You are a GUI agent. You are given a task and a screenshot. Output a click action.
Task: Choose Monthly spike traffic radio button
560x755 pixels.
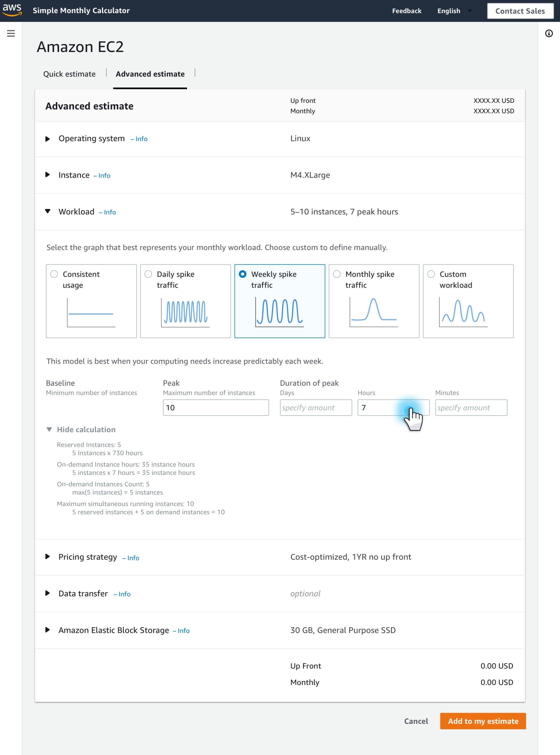click(337, 274)
